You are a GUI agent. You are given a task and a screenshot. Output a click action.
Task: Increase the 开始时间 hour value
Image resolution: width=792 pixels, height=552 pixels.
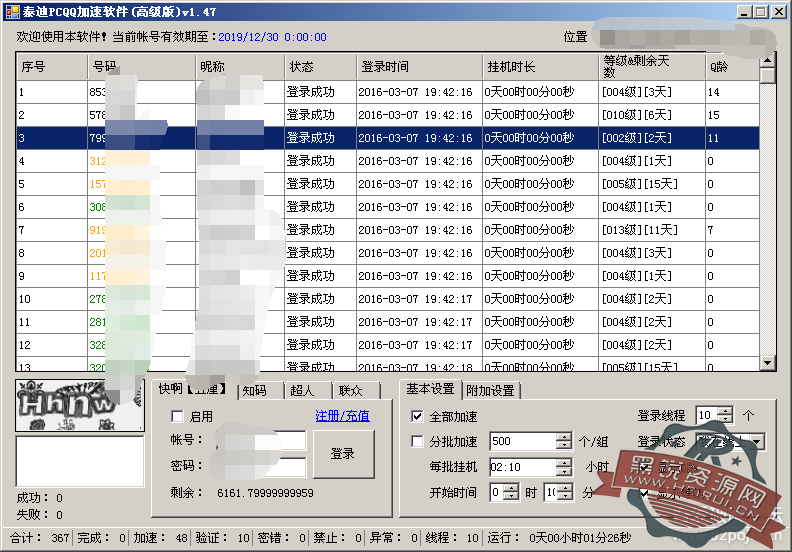point(511,488)
